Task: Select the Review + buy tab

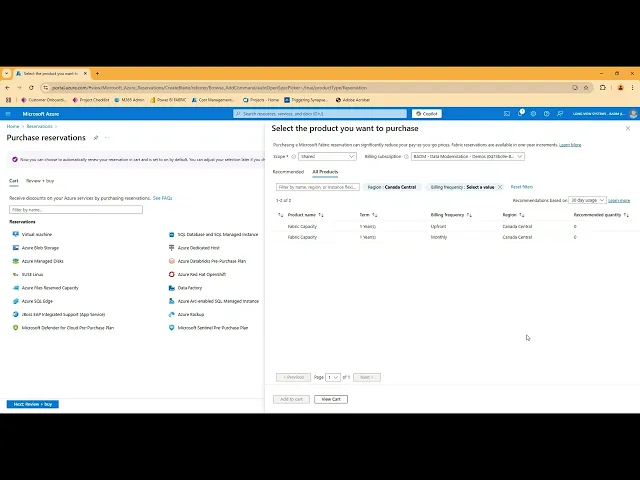Action: [40, 181]
